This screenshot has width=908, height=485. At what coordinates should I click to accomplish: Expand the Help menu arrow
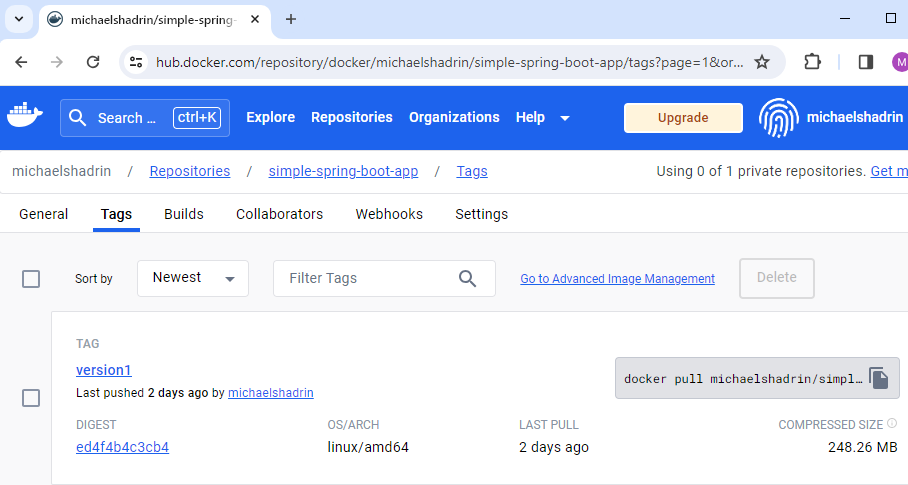565,118
